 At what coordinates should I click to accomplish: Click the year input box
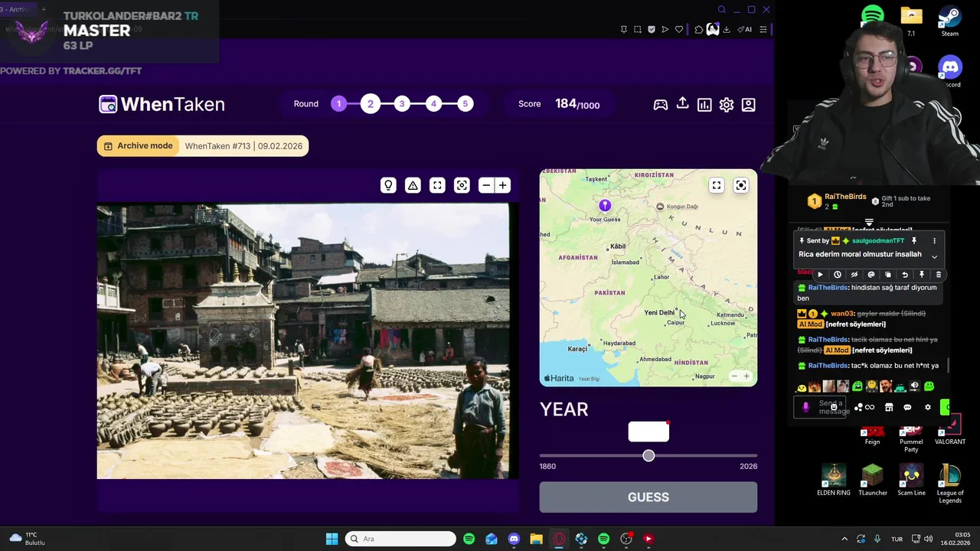pyautogui.click(x=648, y=432)
